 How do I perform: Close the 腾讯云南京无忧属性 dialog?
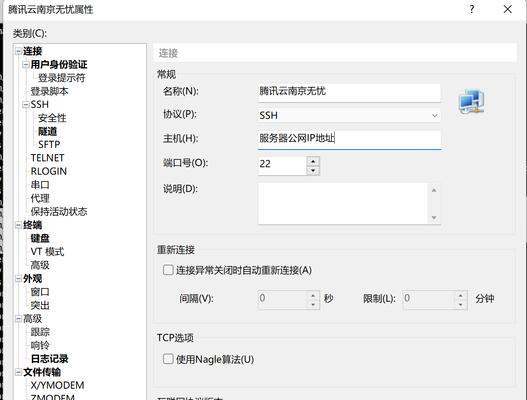508,9
